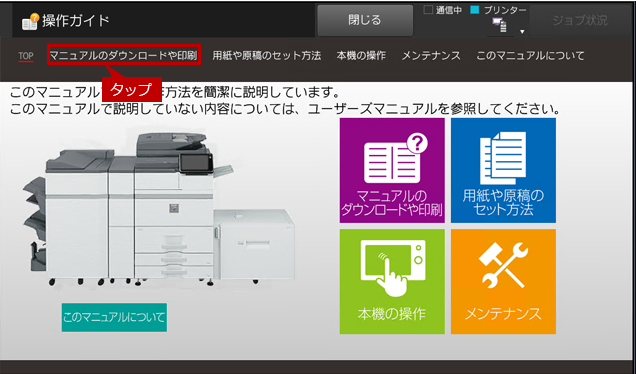Screen dimensions: 636x374
Task: Open the blue 用紙や原稿のセット方法 tile
Action: pos(503,170)
